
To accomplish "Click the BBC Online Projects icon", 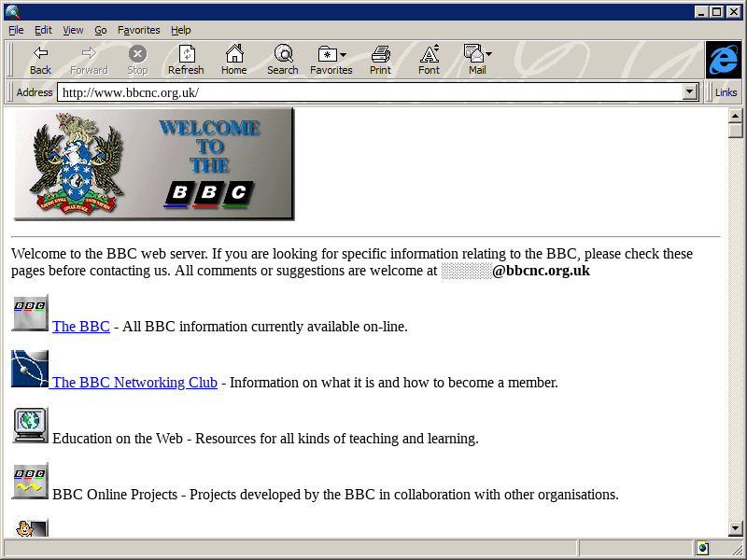I will pos(30,482).
